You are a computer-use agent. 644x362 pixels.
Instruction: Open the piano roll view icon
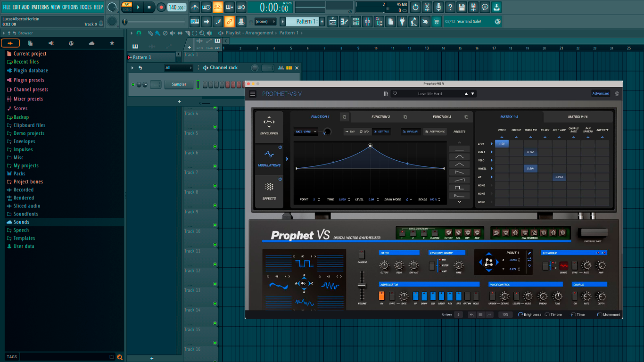[345, 21]
